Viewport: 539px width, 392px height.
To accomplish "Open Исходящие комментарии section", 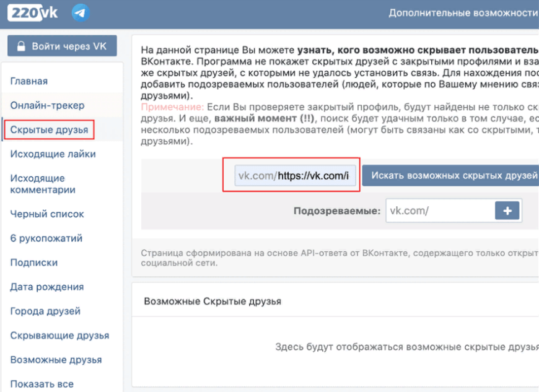I will click(x=43, y=184).
